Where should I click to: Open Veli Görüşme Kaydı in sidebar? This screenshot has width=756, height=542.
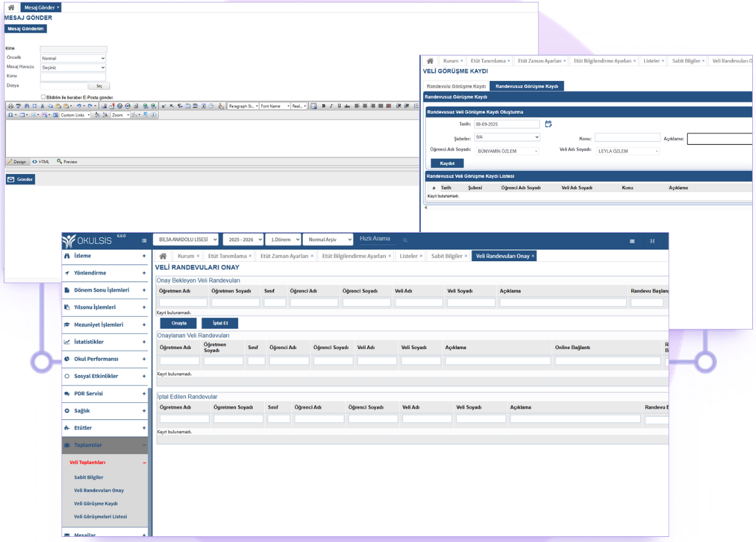point(96,503)
